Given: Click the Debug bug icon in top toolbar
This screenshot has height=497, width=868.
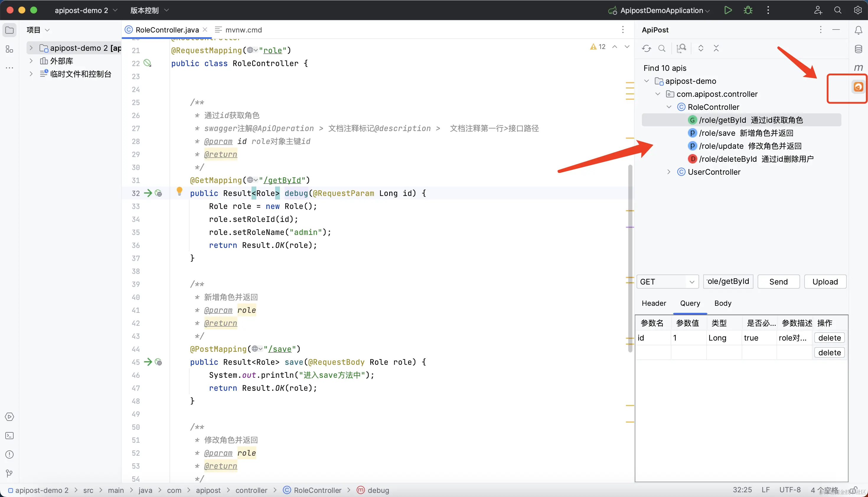Looking at the screenshot, I should tap(748, 10).
